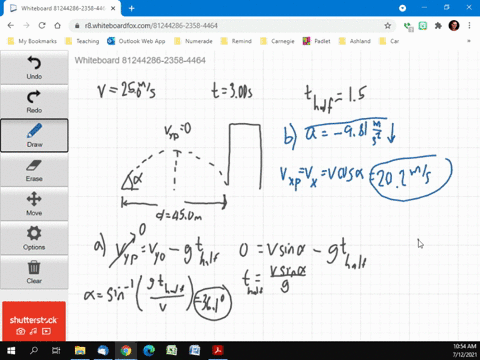Click the whiteboardfox address bar
Screen dimensions: 480x360
pyautogui.click(x=233, y=26)
